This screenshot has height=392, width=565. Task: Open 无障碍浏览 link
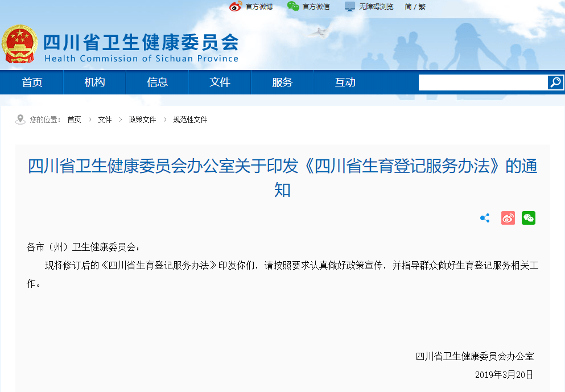click(376, 7)
